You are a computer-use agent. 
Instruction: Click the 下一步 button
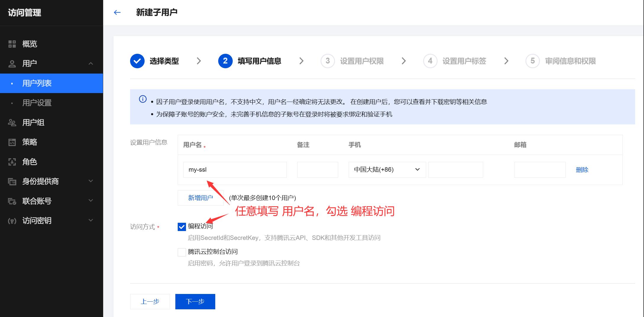[195, 301]
